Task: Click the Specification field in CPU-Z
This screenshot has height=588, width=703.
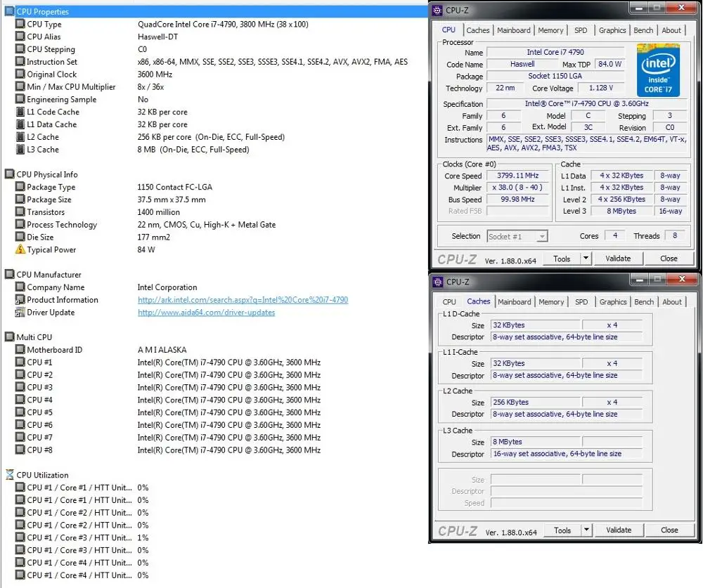Action: click(587, 103)
